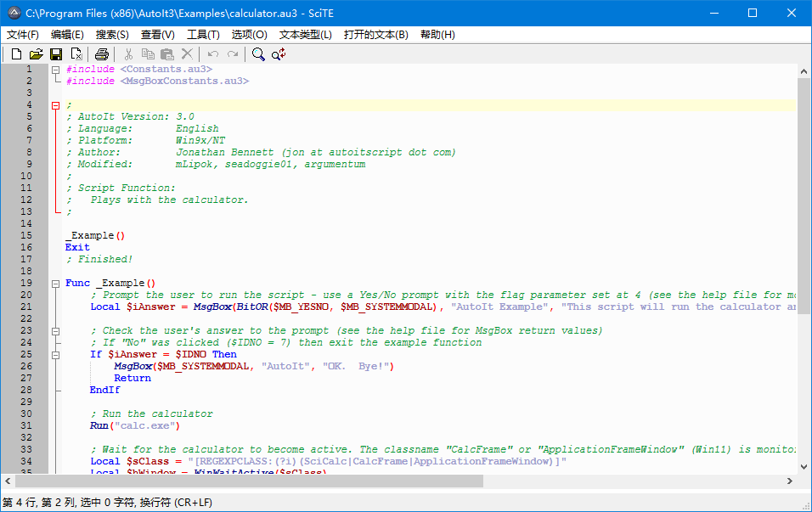Click the Replace toolbar icon
The width and height of the screenshot is (812, 512).
(279, 53)
